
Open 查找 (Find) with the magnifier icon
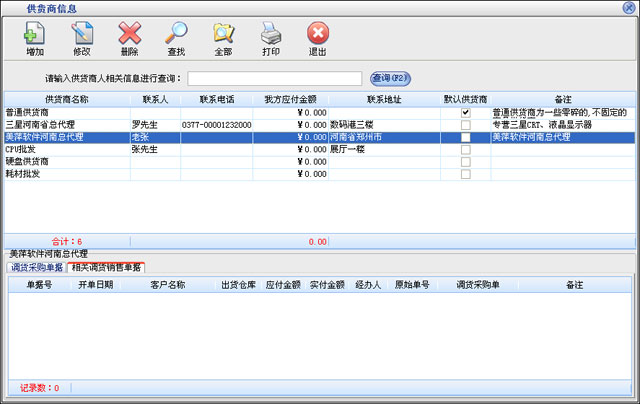pyautogui.click(x=176, y=39)
